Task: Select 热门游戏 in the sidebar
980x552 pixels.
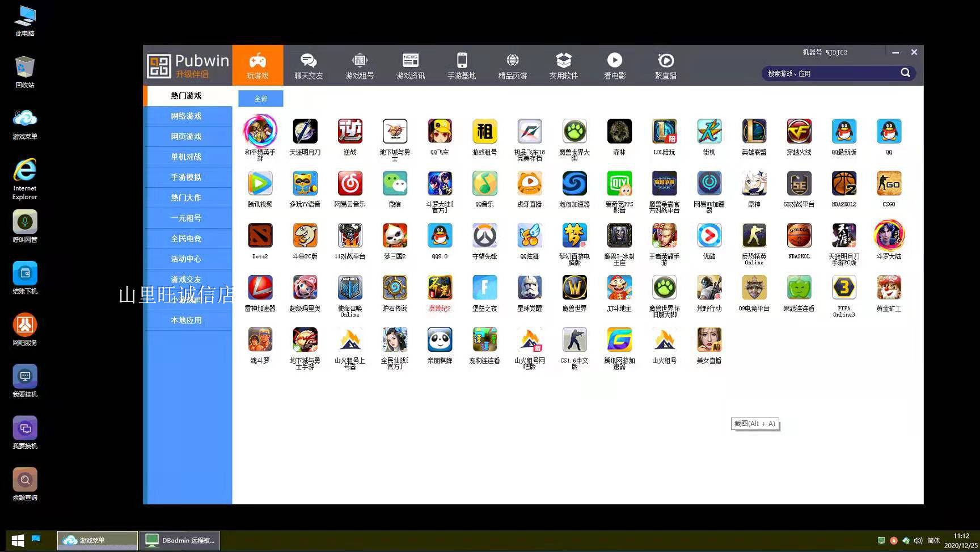Action: tap(188, 96)
